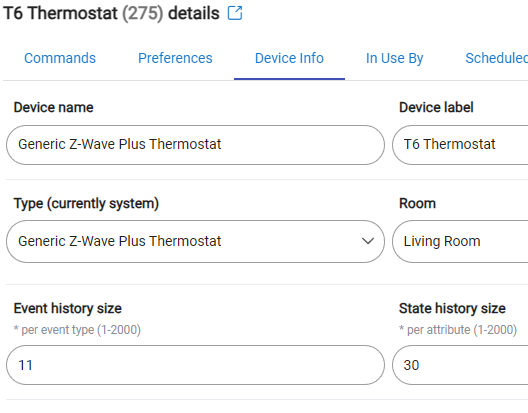Click the chevron arrow in Type dropdown
The width and height of the screenshot is (528, 413).
(x=368, y=241)
